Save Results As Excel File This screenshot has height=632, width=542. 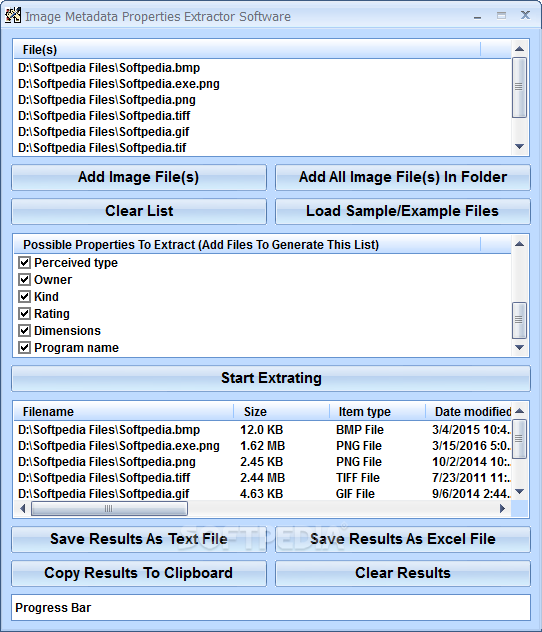pos(403,539)
